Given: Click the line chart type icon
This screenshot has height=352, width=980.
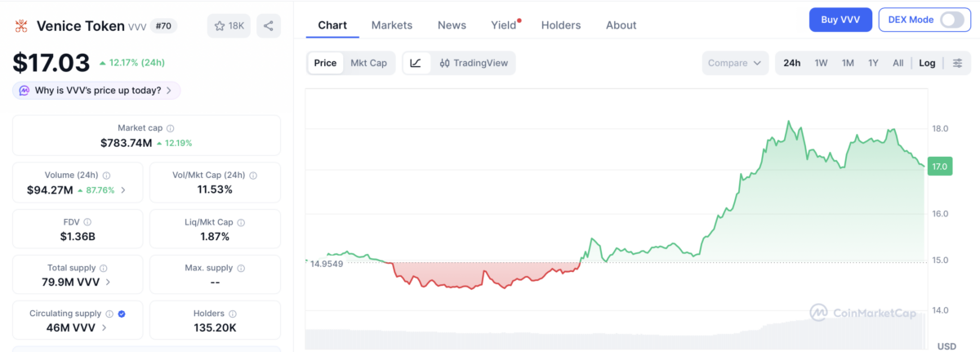Looking at the screenshot, I should [416, 63].
